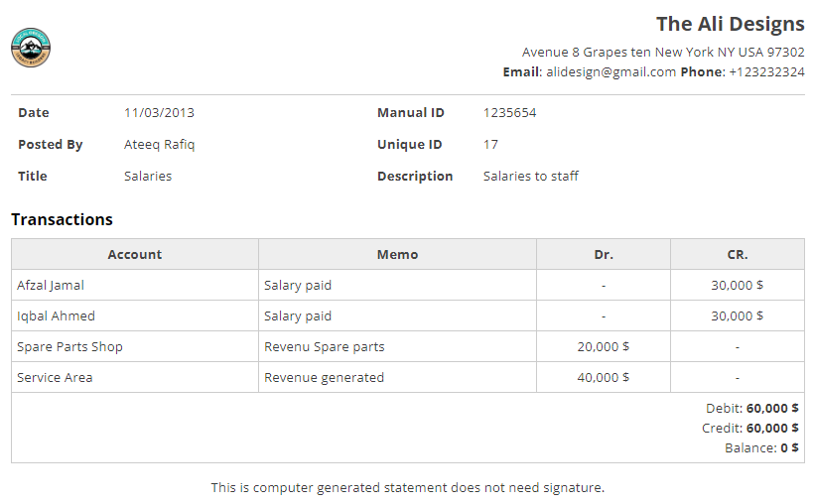Viewport: 813px width, 504px height.
Task: Click the Balance total at bottom
Action: 761,447
